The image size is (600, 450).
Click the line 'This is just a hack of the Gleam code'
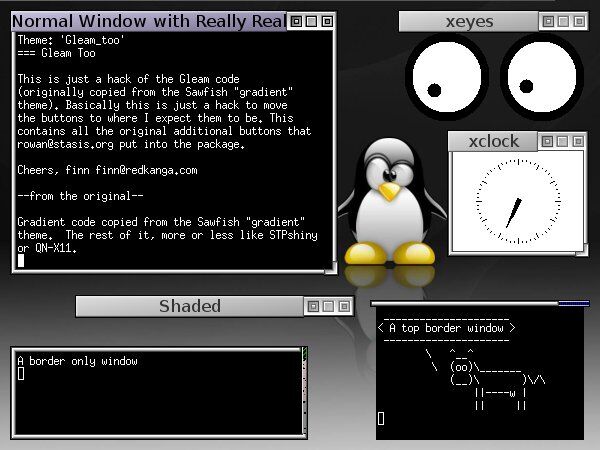129,79
